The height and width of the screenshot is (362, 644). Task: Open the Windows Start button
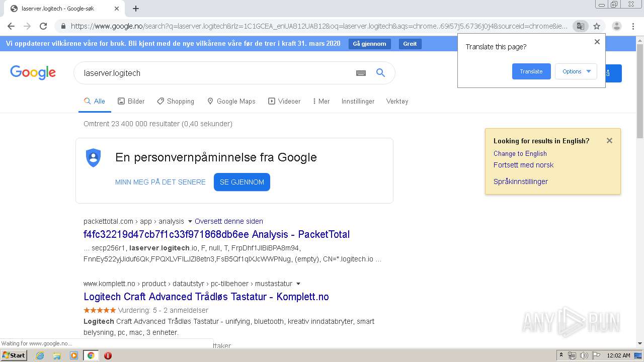pyautogui.click(x=14, y=355)
